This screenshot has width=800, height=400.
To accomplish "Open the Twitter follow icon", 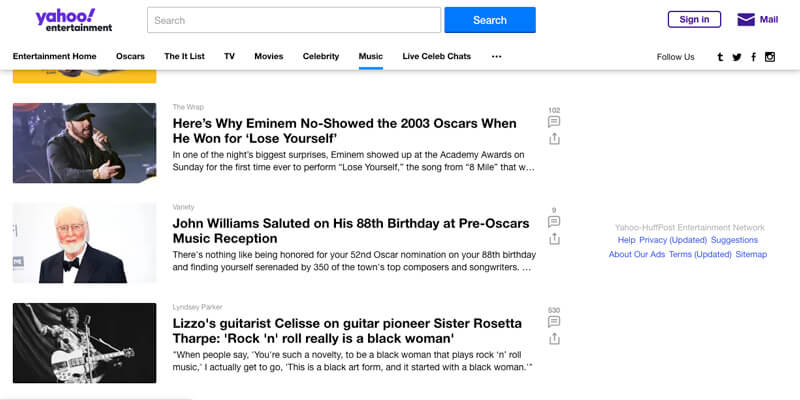I will click(737, 57).
